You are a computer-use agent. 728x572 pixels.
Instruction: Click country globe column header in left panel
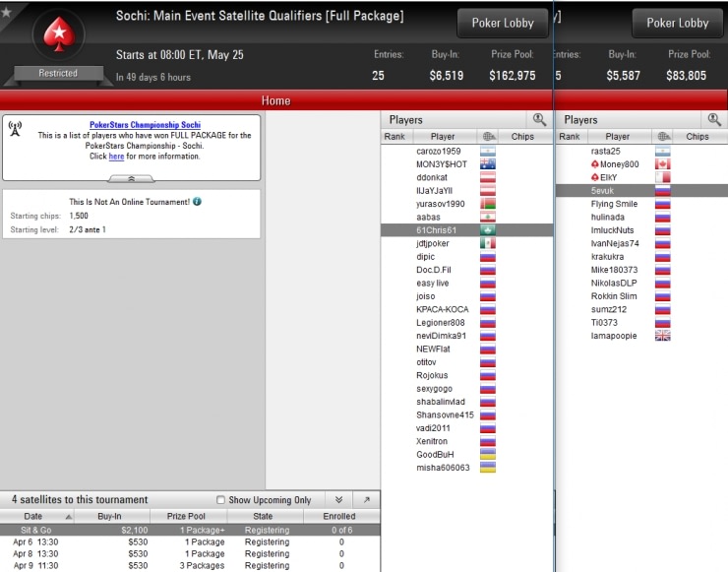coord(488,137)
